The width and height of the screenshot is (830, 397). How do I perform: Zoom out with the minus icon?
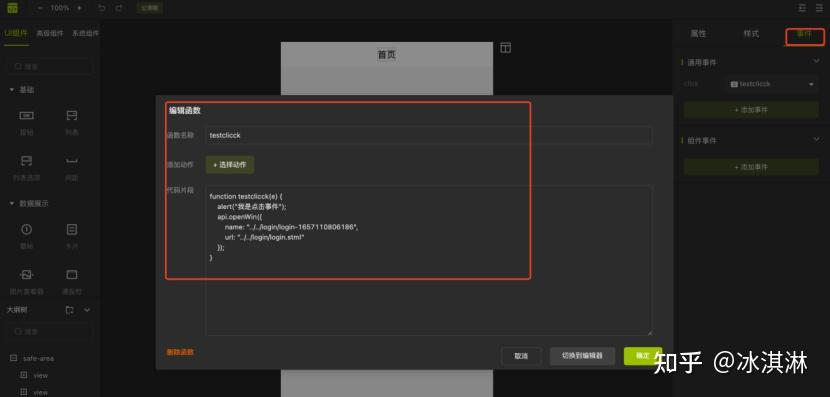[x=40, y=8]
